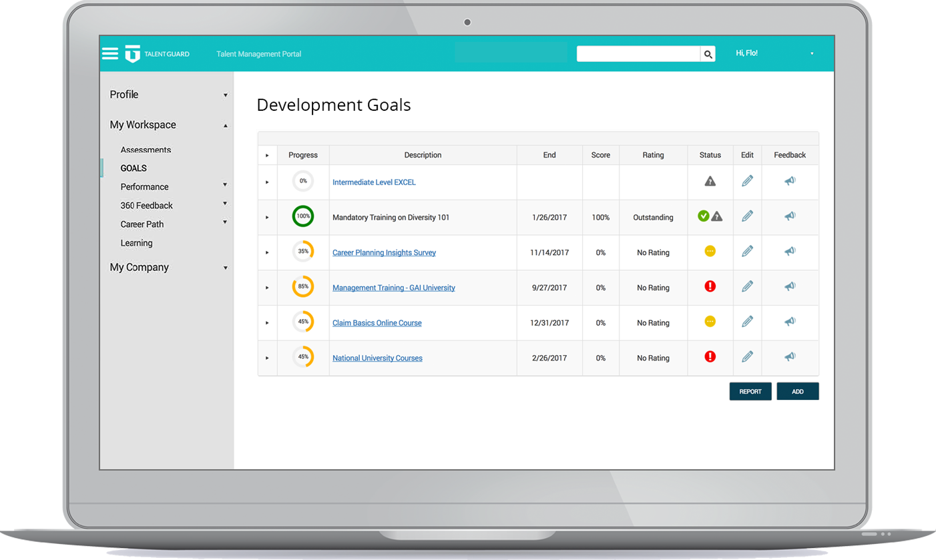Click the red alert status for National University Courses

pos(710,357)
